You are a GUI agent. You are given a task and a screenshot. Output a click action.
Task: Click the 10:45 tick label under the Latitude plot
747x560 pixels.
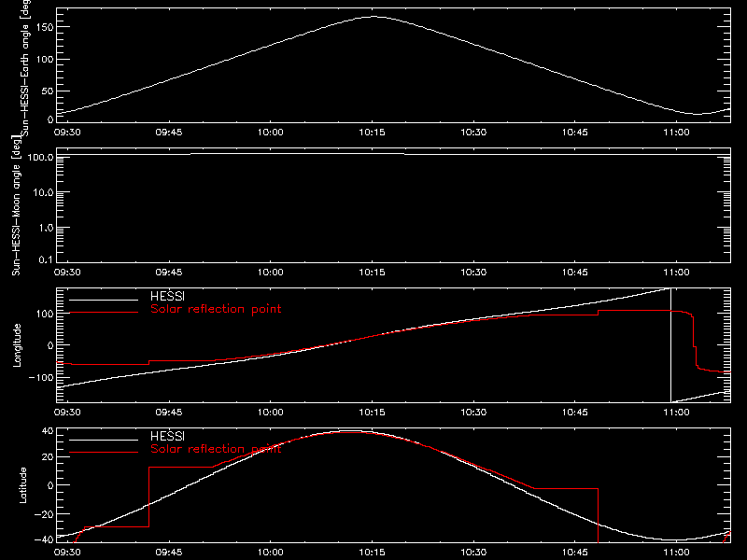574,553
